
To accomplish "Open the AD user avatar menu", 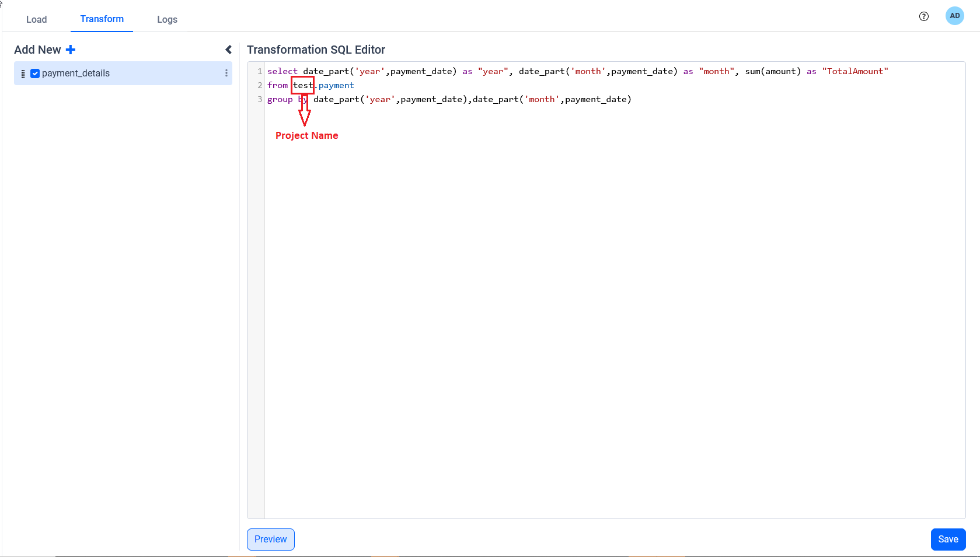I will tap(955, 16).
